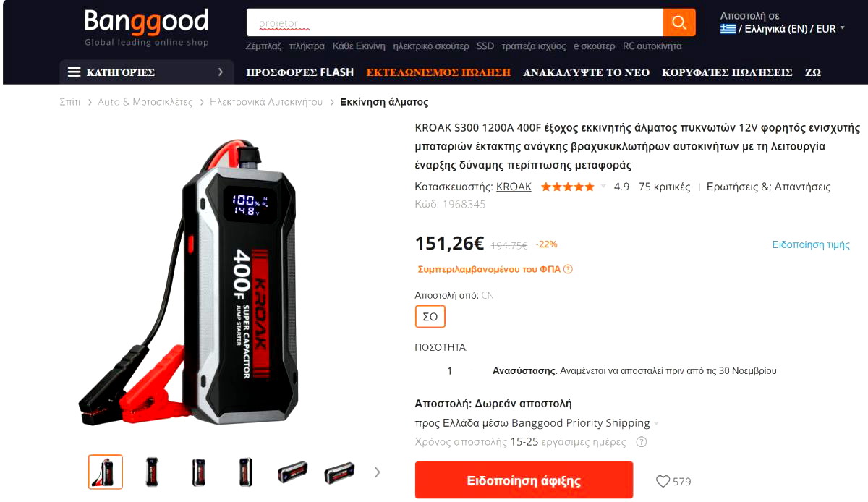Click the Greek flag icon
Screen dimensions: 868x502
tap(728, 29)
